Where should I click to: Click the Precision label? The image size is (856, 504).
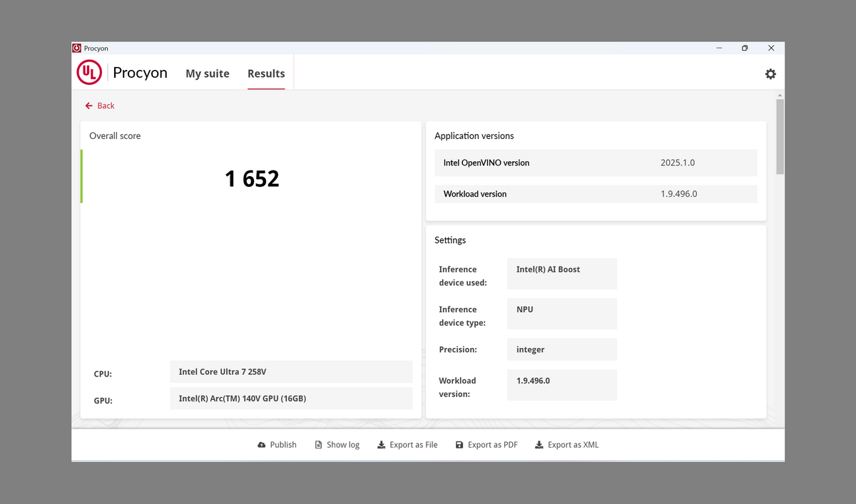pyautogui.click(x=458, y=350)
